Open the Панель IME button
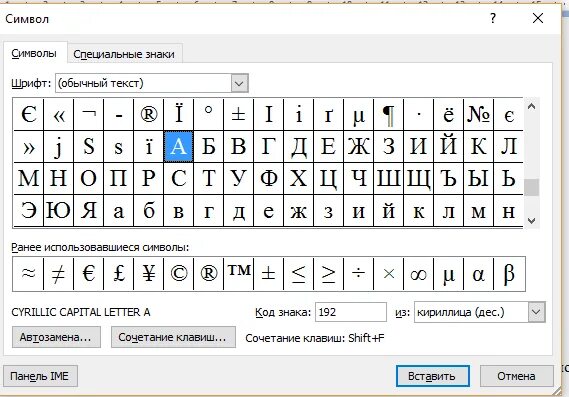569x397 pixels. pyautogui.click(x=40, y=376)
